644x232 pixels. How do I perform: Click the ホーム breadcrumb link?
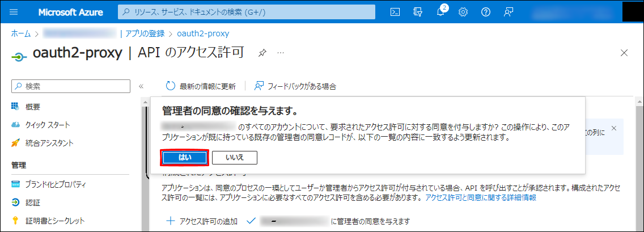click(x=21, y=33)
